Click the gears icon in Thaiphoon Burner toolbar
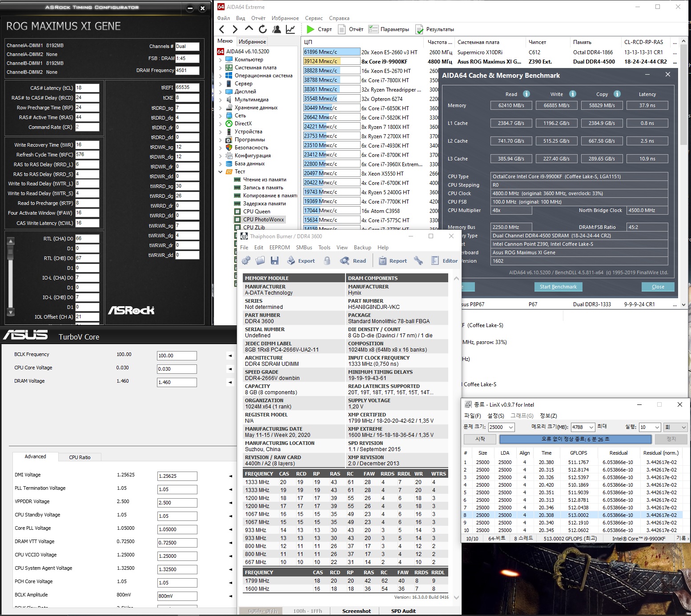Screen dimensions: 691x616 tap(246, 261)
